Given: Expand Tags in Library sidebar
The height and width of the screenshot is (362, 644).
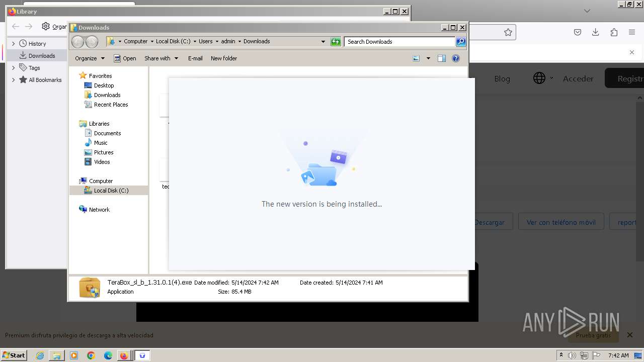Looking at the screenshot, I should click(x=14, y=68).
